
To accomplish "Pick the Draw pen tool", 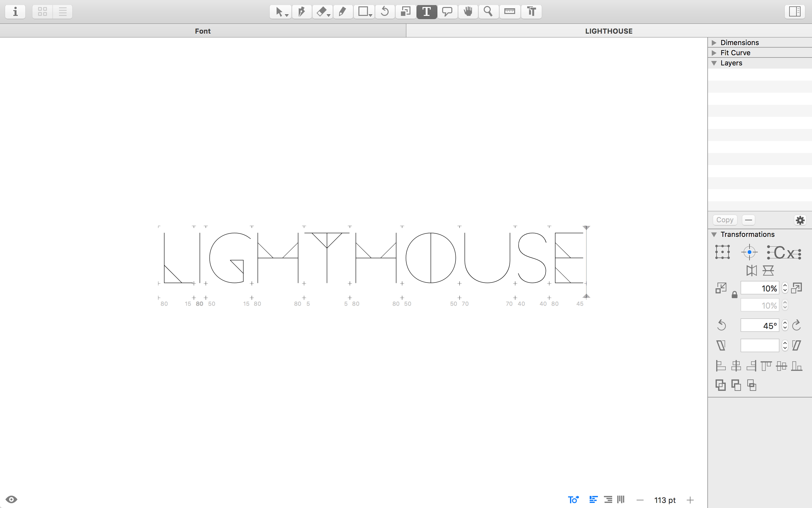I will (x=302, y=12).
